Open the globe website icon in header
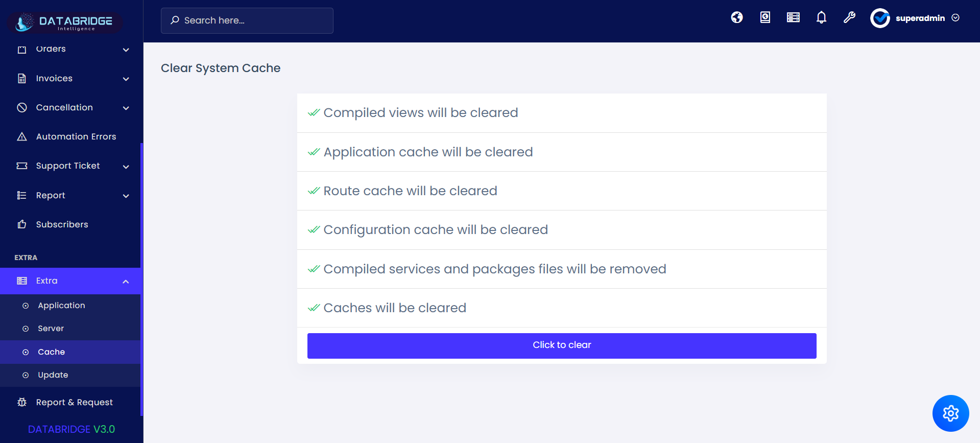 click(x=736, y=18)
